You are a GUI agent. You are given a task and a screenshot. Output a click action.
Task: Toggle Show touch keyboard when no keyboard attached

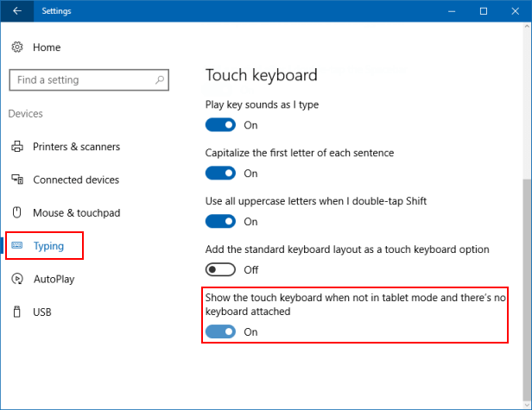(220, 331)
